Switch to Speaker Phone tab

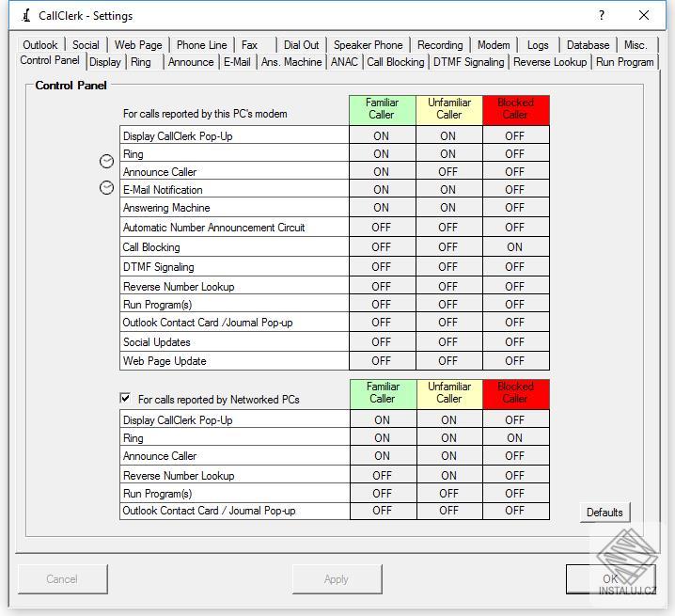click(369, 45)
